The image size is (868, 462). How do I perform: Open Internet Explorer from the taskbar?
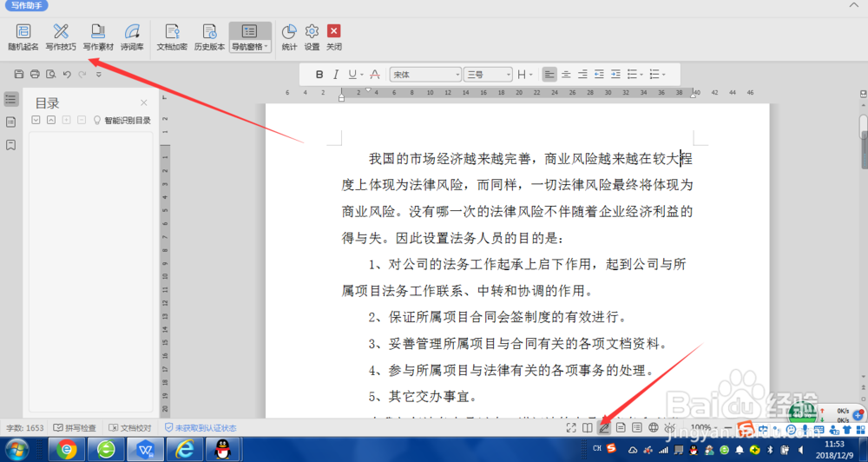coord(184,449)
